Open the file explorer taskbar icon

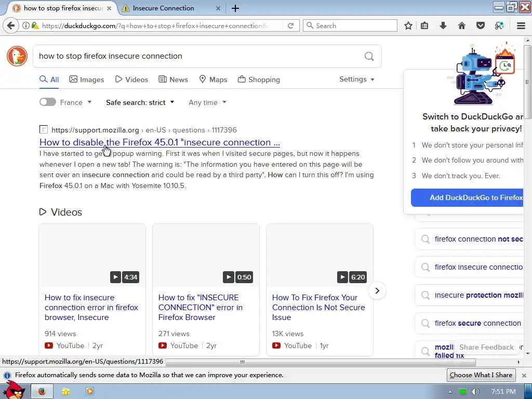[x=66, y=392]
